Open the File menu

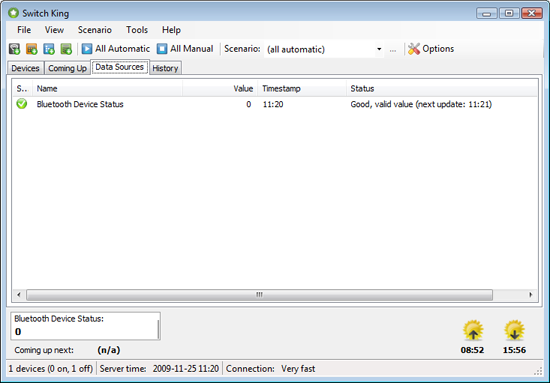pos(24,30)
